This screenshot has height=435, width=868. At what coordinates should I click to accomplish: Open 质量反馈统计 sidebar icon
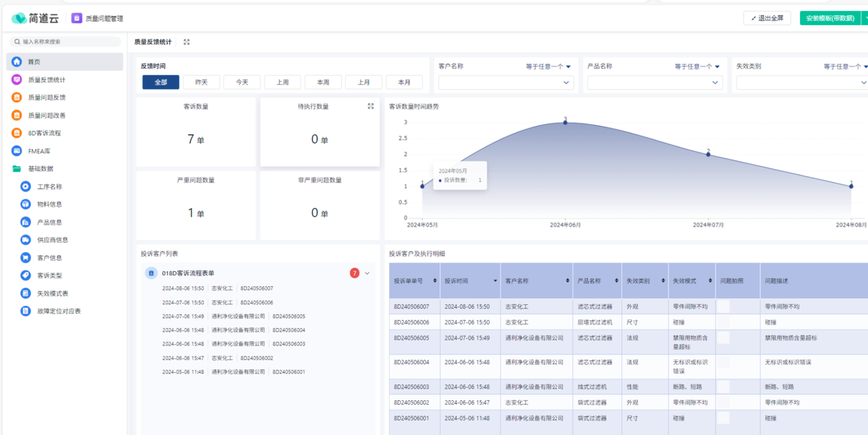17,79
